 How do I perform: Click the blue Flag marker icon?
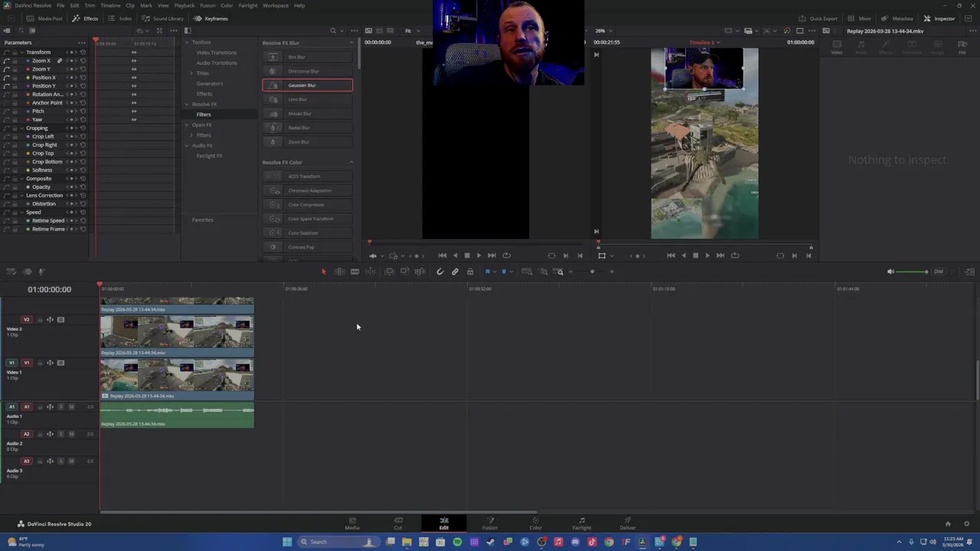tap(487, 272)
